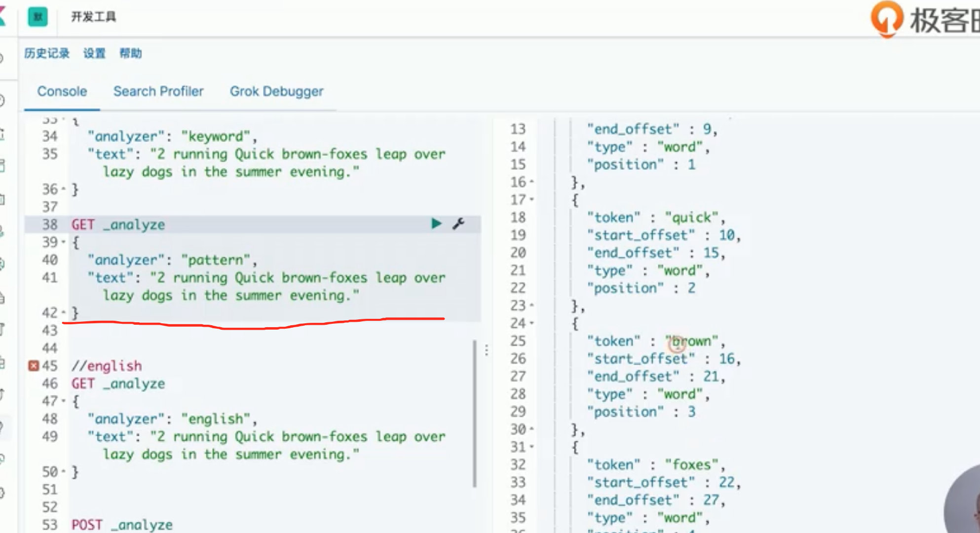Open the 帮助 help link
980x533 pixels.
(131, 53)
